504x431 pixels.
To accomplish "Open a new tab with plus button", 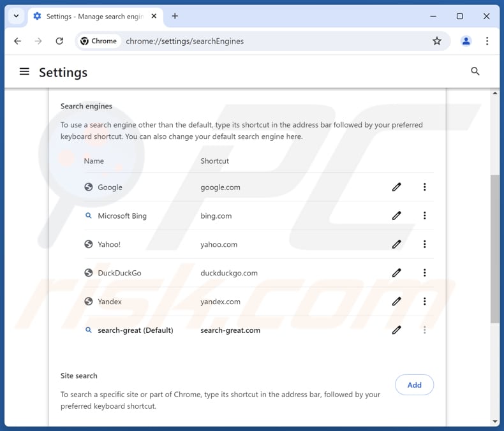I will point(175,16).
